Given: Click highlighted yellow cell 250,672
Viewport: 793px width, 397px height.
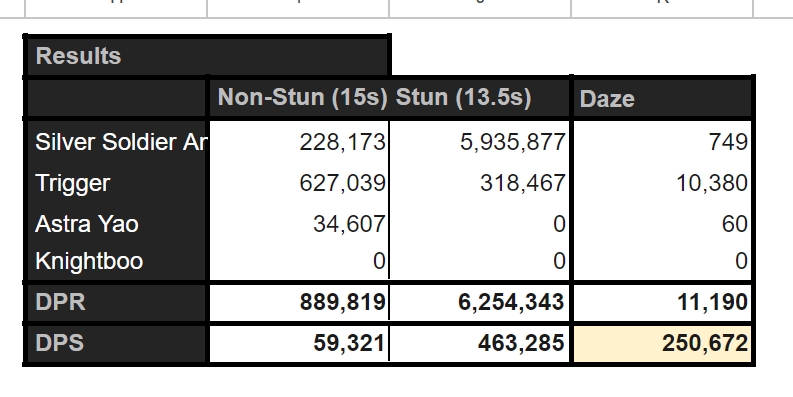Looking at the screenshot, I should (x=663, y=343).
